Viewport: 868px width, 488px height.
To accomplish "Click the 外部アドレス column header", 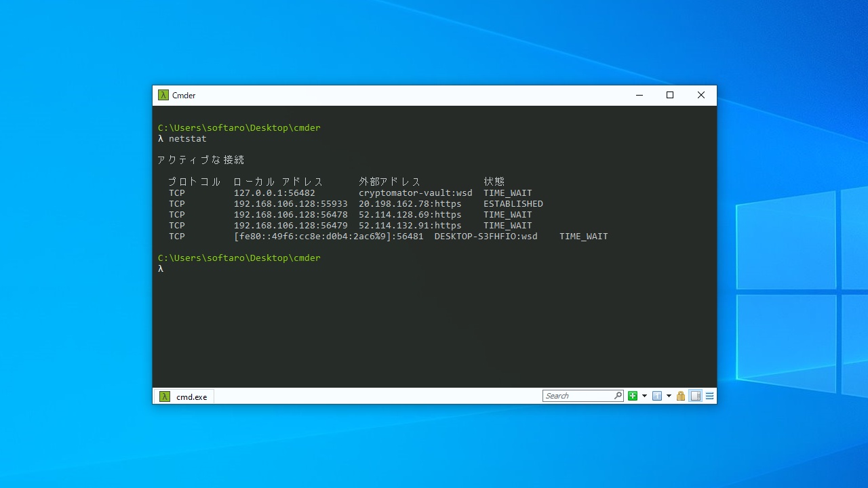I will (390, 182).
